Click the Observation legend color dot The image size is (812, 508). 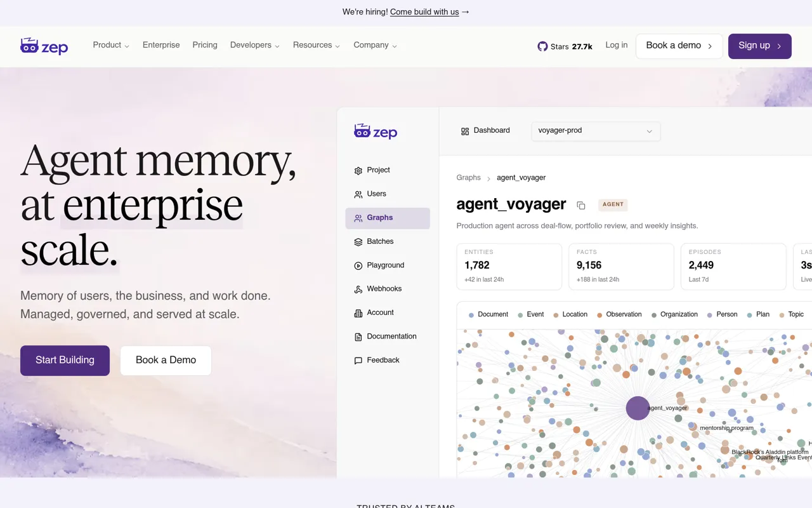click(x=599, y=315)
